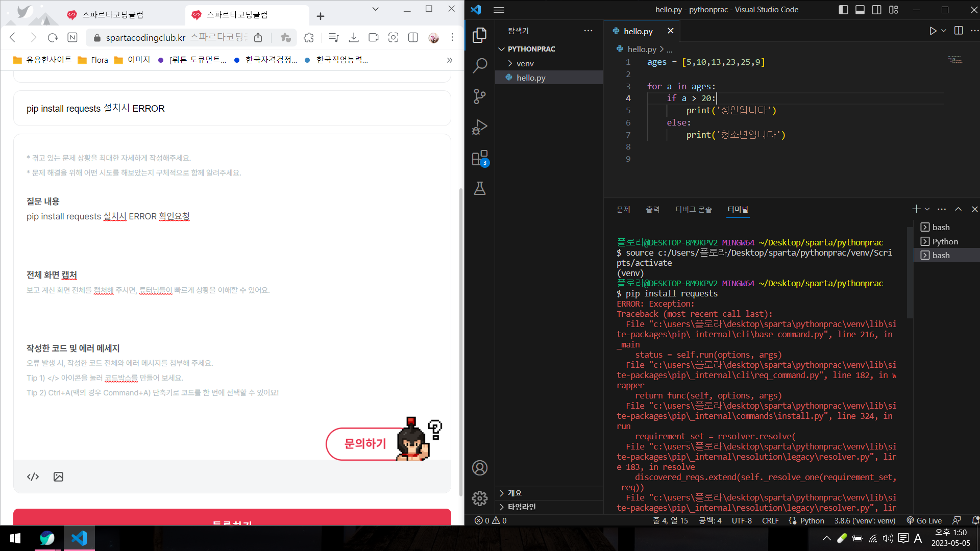Open the 유용한사이트 bookmark folder
This screenshot has width=980, height=551.
(42, 60)
